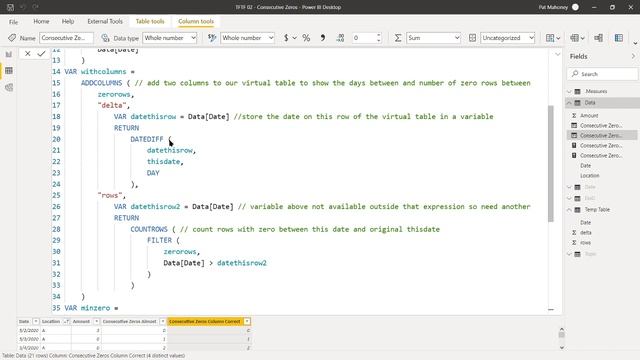
Task: Click the Sigma summarization icon
Action: click(x=398, y=38)
